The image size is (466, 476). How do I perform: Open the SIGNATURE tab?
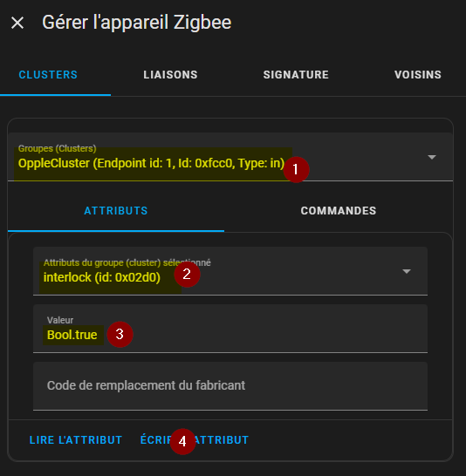point(296,75)
